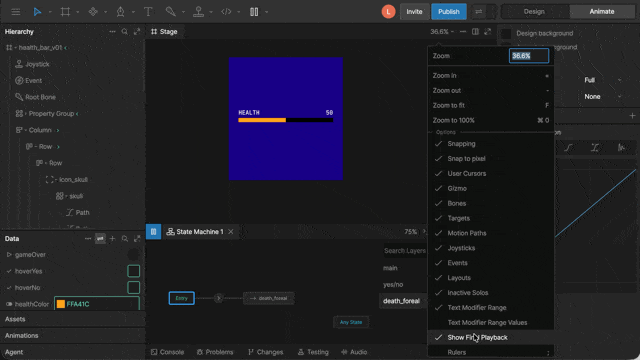Screen dimensions: 640x360
Task: Open the Joystick tool in toolbar
Action: (198, 12)
